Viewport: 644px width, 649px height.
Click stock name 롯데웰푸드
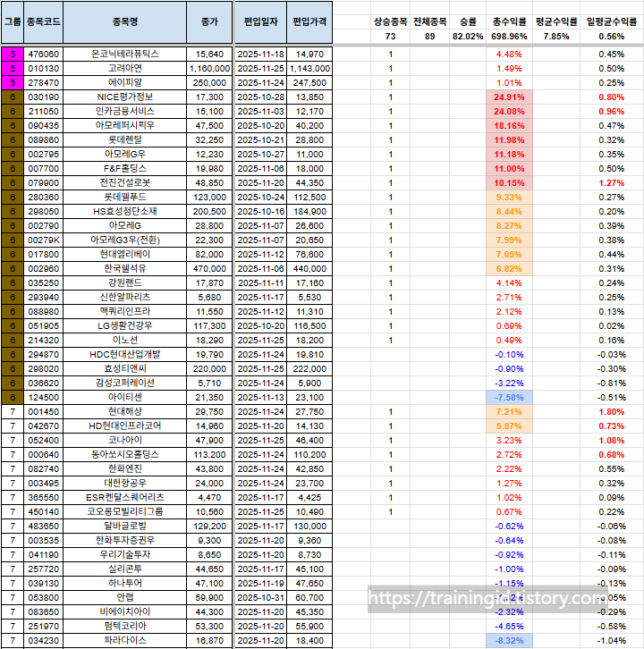point(124,197)
